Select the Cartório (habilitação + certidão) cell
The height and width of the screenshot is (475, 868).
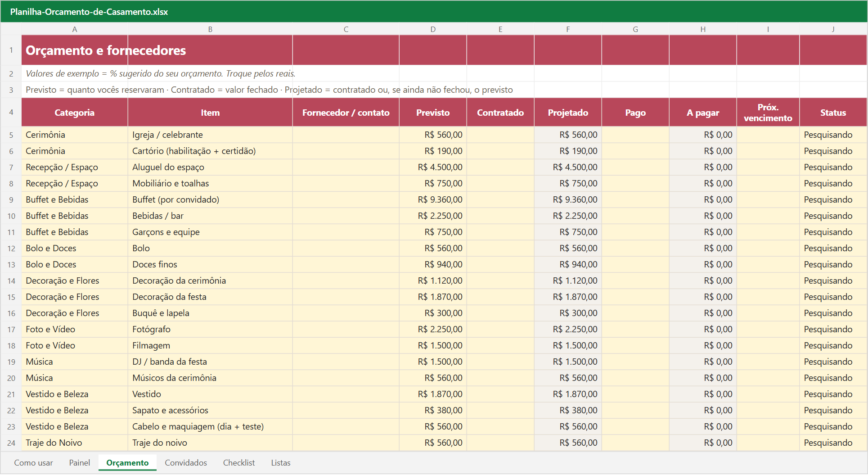click(x=210, y=151)
